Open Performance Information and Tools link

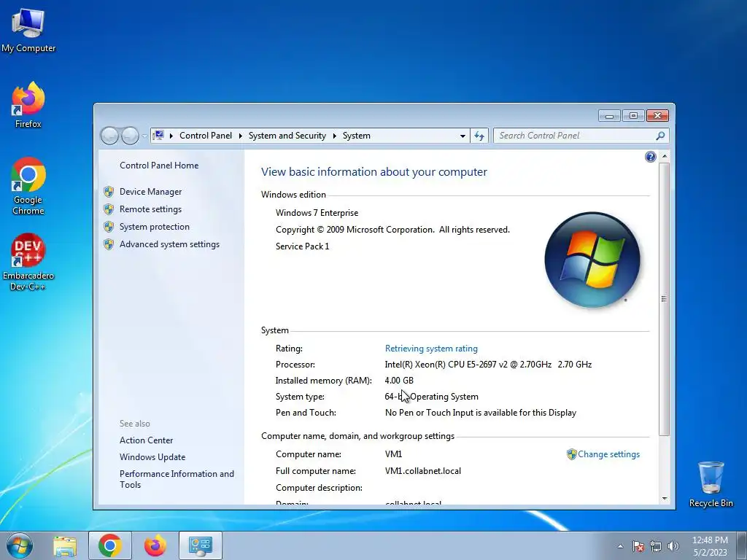[177, 479]
